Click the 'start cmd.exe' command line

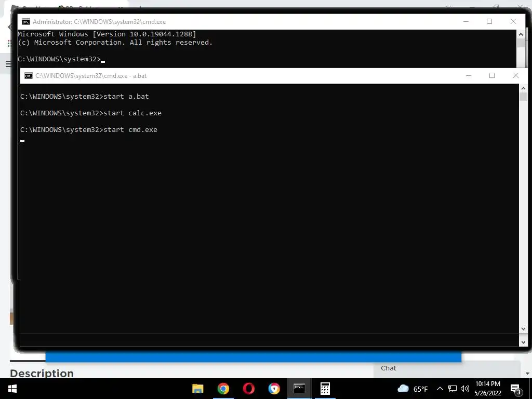pos(89,129)
